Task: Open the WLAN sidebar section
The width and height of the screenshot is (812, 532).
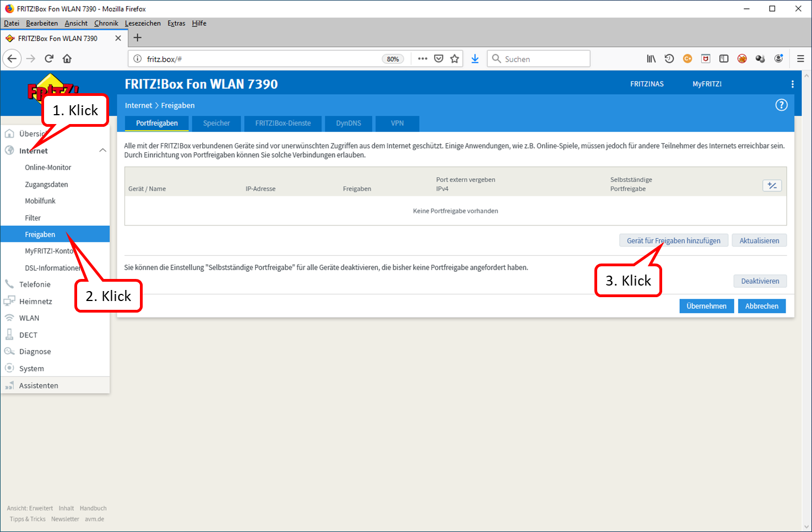Action: coord(29,318)
